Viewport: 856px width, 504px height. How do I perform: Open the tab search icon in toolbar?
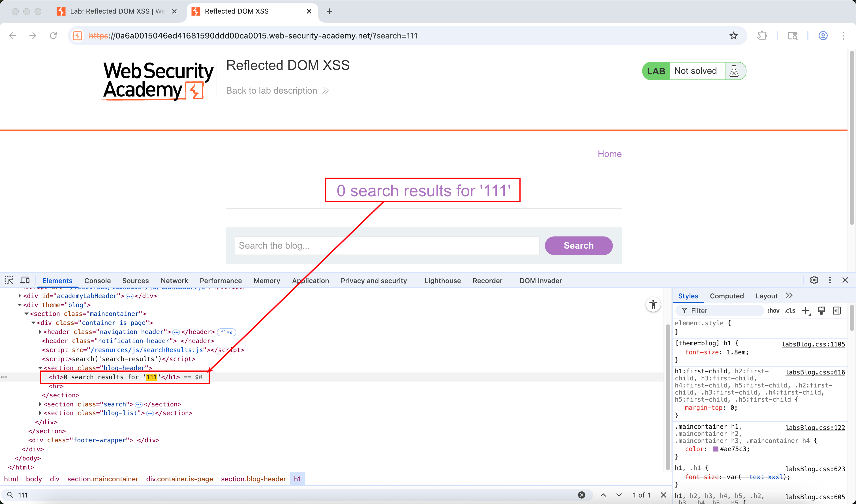tap(793, 36)
